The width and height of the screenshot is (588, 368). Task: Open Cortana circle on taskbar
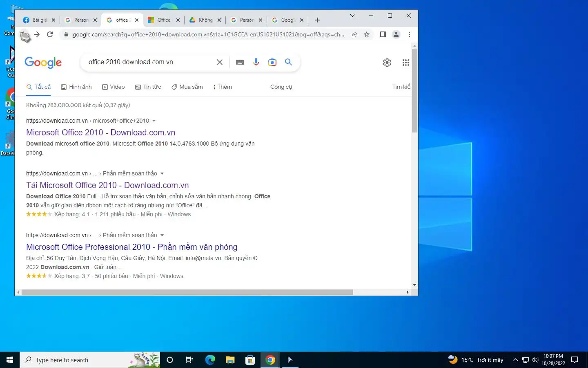tap(170, 360)
